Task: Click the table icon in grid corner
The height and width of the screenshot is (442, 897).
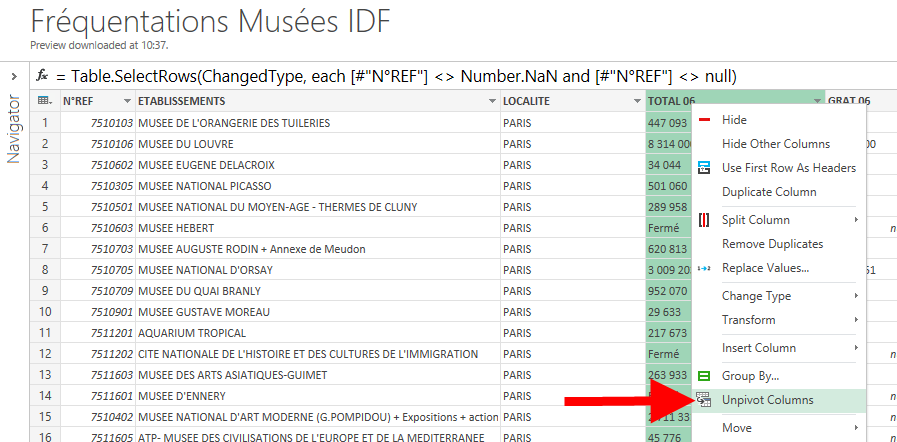Action: pos(44,101)
